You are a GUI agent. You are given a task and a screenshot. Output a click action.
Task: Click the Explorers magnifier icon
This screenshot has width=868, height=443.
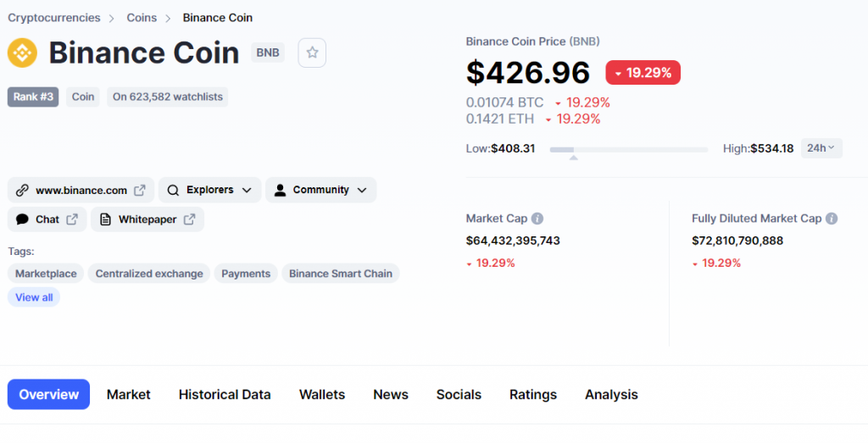click(x=174, y=190)
